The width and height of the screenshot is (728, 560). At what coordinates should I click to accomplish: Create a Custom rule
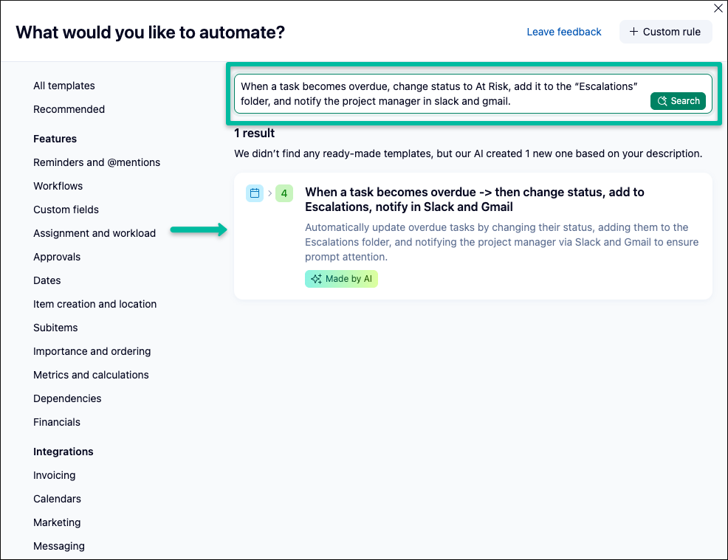[665, 32]
